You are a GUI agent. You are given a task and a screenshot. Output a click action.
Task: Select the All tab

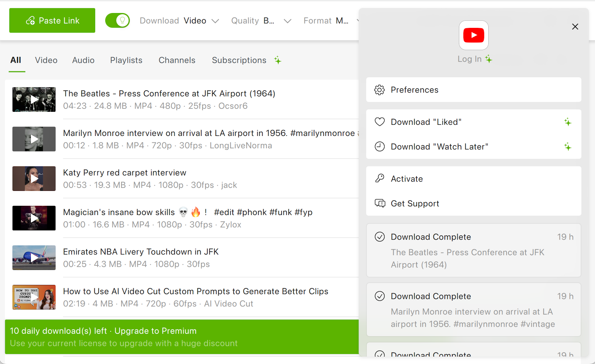click(16, 60)
